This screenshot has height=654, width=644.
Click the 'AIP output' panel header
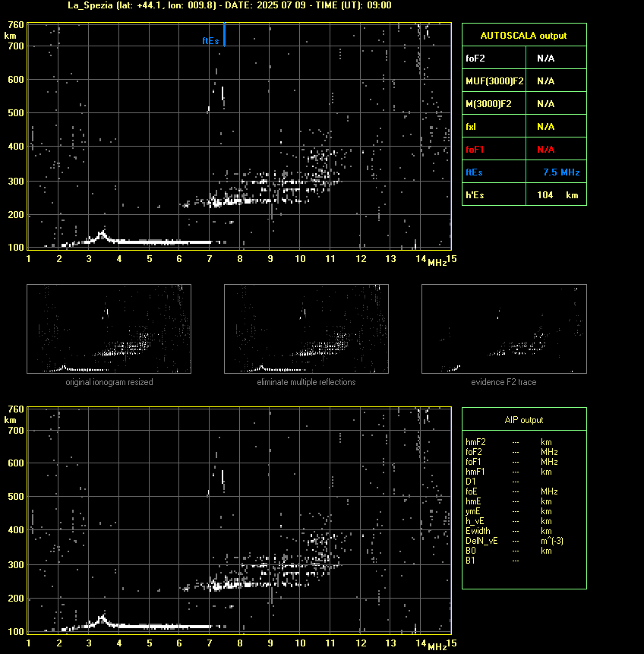[524, 420]
